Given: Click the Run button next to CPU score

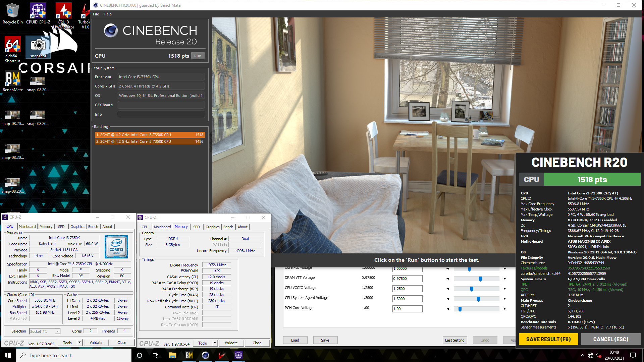Looking at the screenshot, I should click(x=198, y=56).
